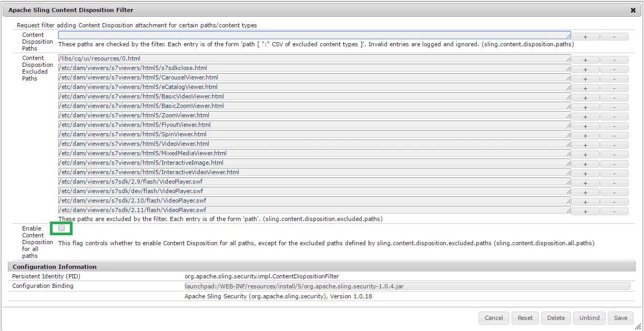Remove the eCatalogViewer.html entry
The width and height of the screenshot is (644, 331).
[x=614, y=88]
